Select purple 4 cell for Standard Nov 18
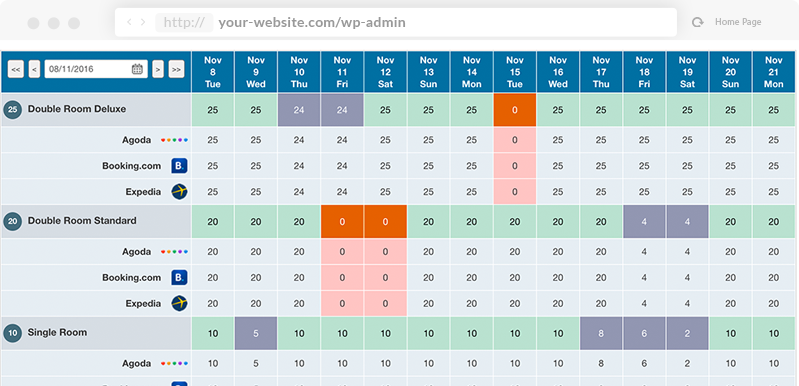 (644, 222)
